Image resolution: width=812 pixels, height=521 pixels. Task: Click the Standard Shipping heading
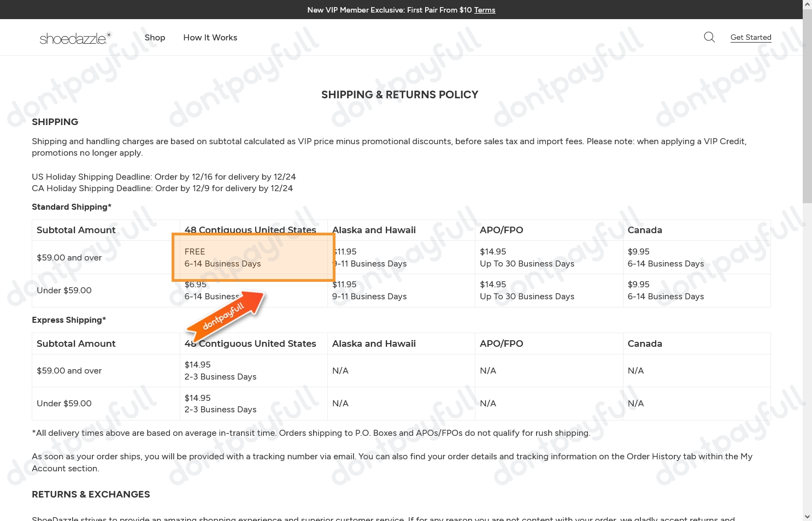point(71,207)
